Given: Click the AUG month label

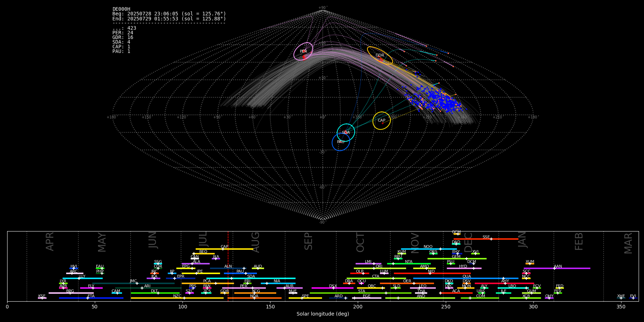Looking at the screenshot, I should coord(255,242).
